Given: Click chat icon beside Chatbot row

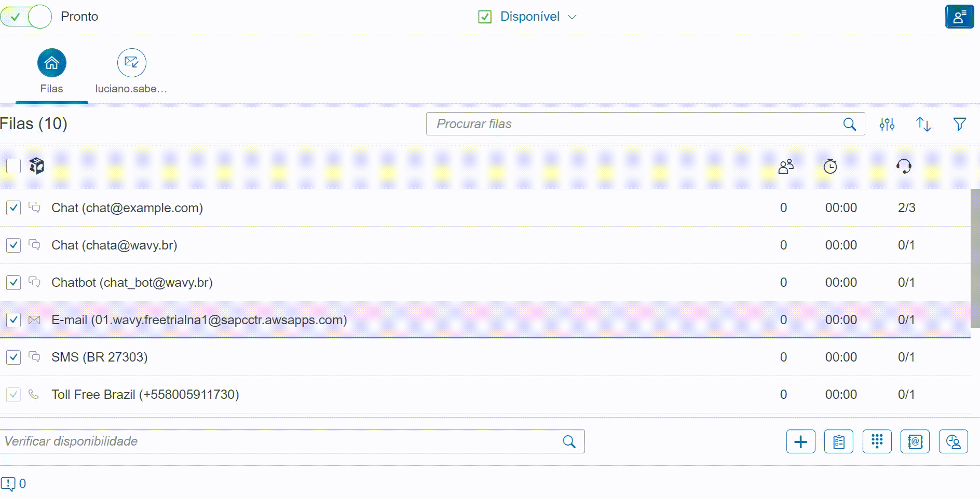Looking at the screenshot, I should click(34, 282).
